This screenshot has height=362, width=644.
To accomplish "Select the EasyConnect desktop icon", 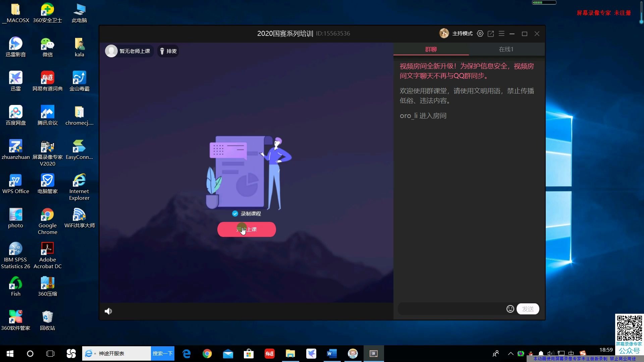I will [79, 150].
